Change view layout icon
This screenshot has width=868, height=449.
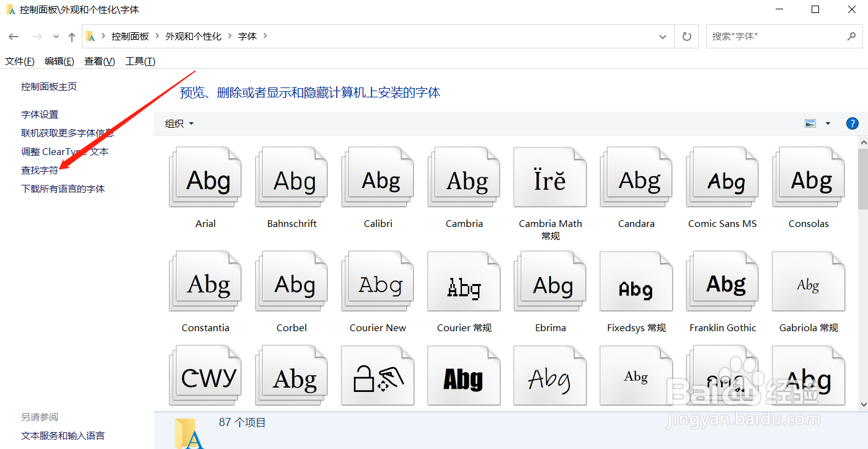click(x=810, y=123)
